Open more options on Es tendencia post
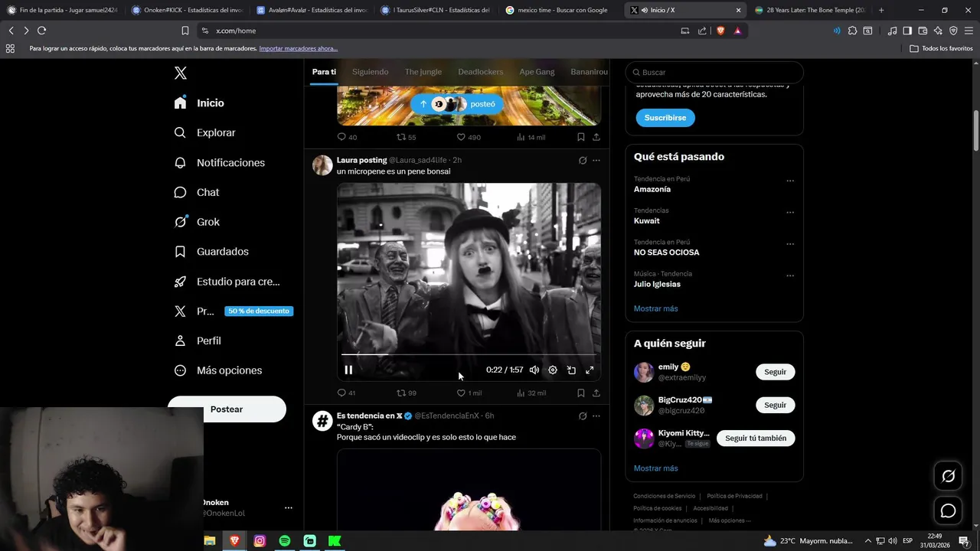The height and width of the screenshot is (551, 980). click(596, 416)
